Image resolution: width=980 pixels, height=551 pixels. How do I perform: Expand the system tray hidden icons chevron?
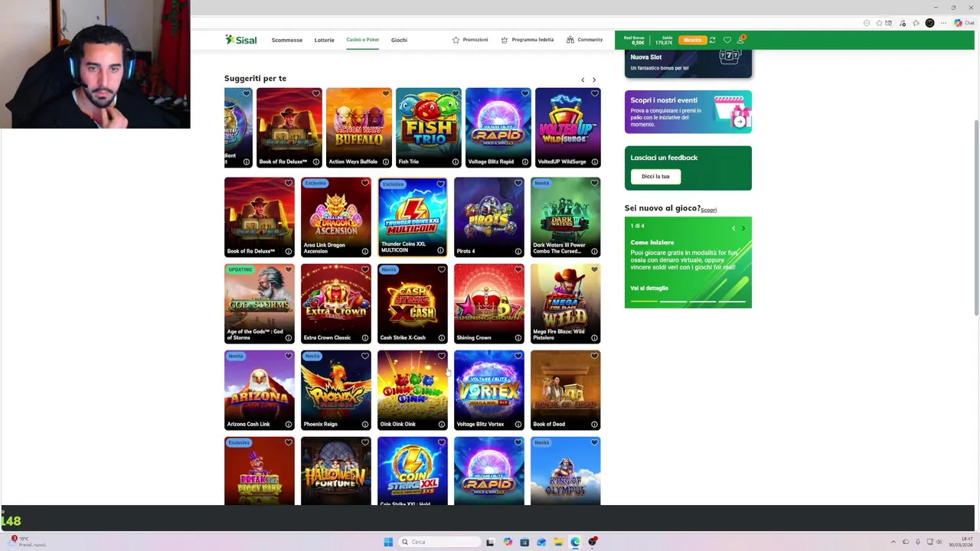893,542
